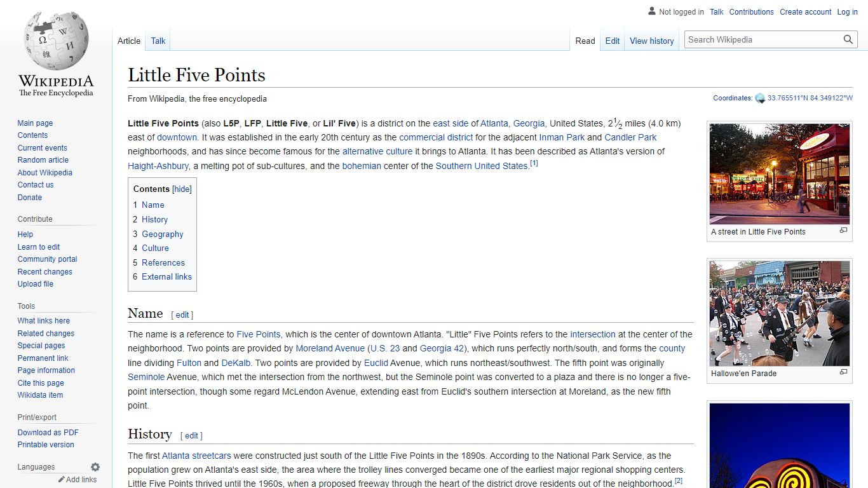The image size is (868, 488).
Task: Select the Read tab
Action: (585, 41)
